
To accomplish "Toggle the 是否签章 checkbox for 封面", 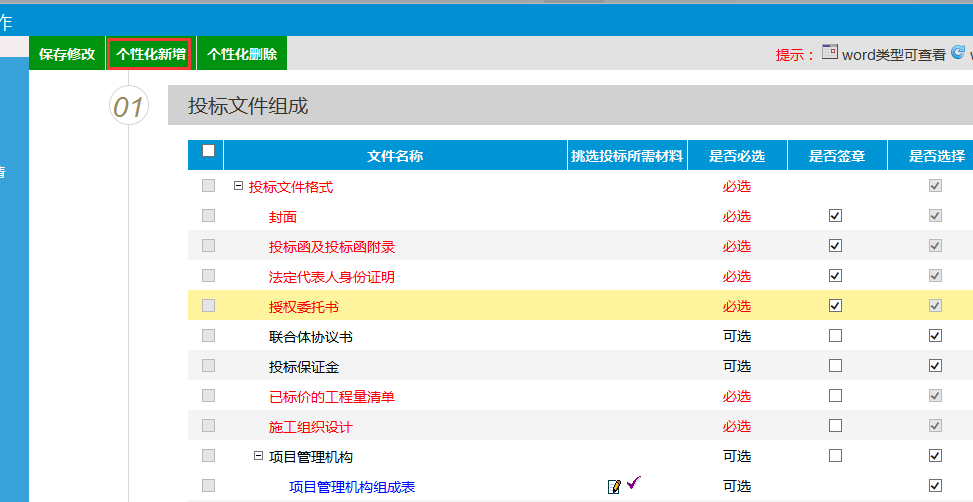I will [835, 216].
